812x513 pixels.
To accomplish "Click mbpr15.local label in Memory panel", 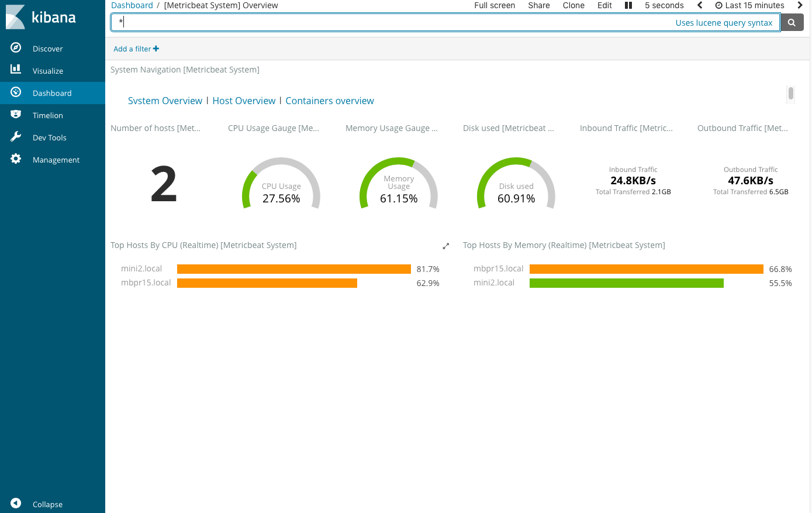I will click(499, 268).
